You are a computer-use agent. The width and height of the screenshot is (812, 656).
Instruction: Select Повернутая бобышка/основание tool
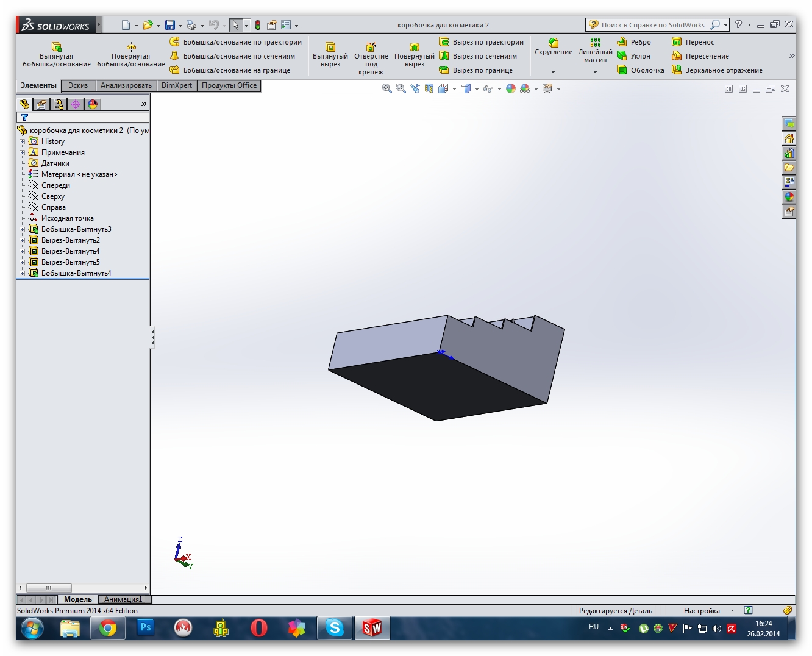131,55
